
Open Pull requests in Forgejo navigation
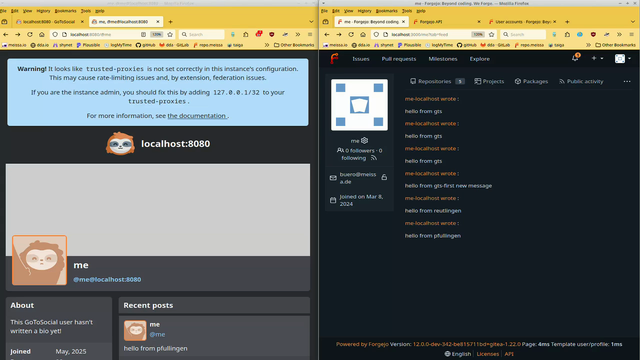click(399, 59)
